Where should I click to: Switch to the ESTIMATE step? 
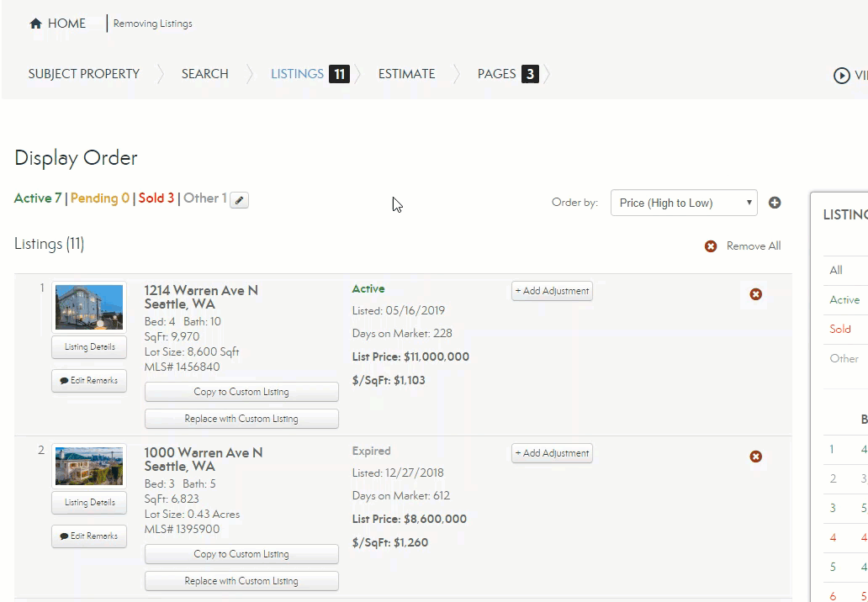tap(406, 74)
